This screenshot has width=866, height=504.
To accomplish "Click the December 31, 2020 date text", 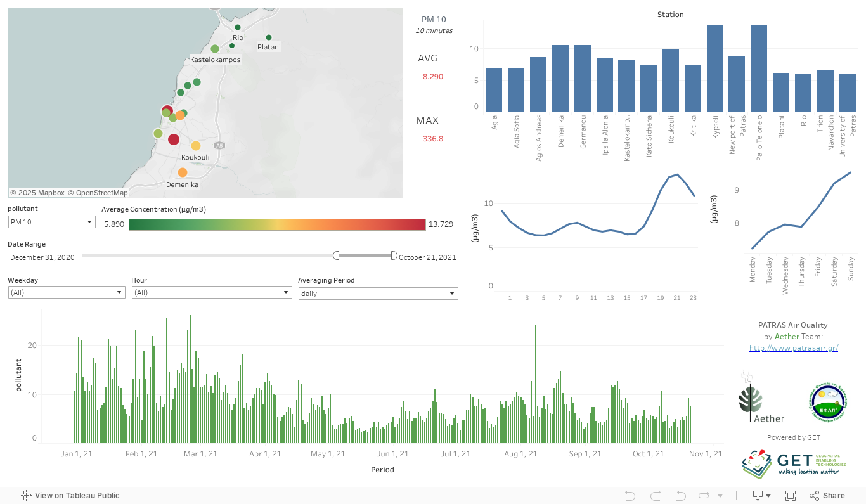I will tap(42, 257).
